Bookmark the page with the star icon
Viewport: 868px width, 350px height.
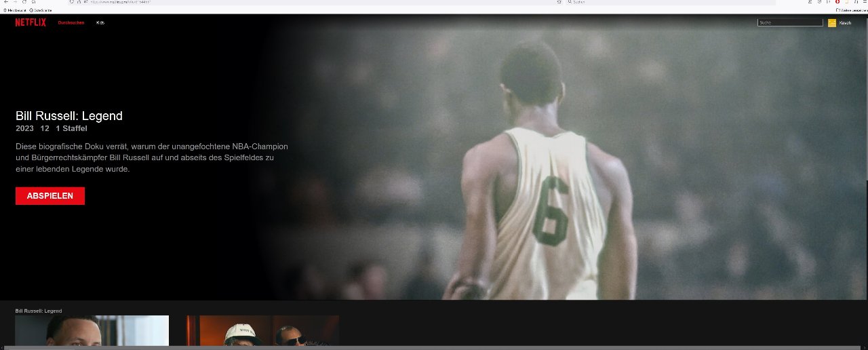(x=559, y=2)
